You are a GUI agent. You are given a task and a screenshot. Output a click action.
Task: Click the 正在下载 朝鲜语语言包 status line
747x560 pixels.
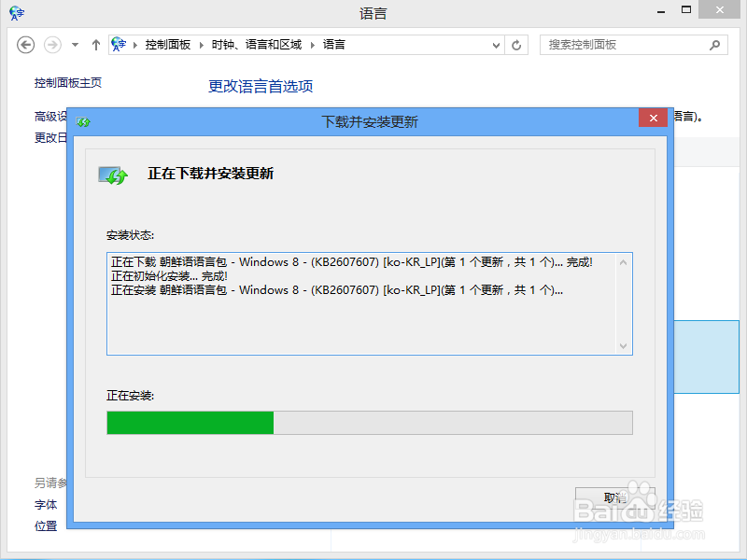352,262
